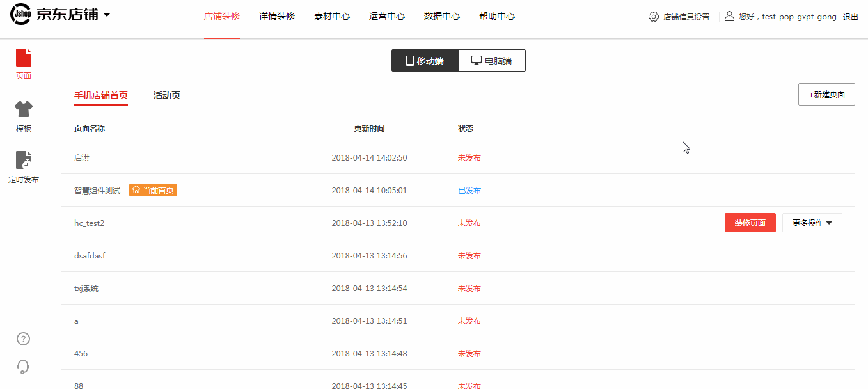The height and width of the screenshot is (389, 868).
Task: Click the 退出 logout link
Action: (851, 17)
